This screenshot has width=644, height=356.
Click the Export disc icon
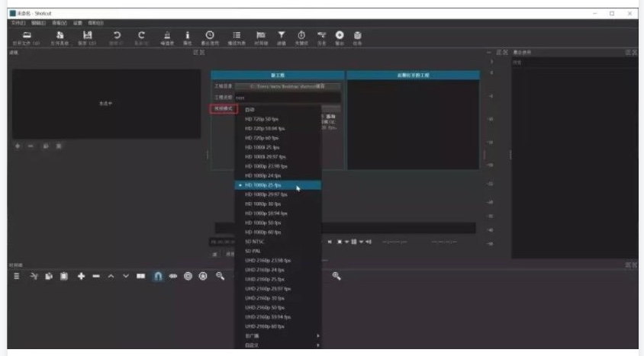coord(339,36)
